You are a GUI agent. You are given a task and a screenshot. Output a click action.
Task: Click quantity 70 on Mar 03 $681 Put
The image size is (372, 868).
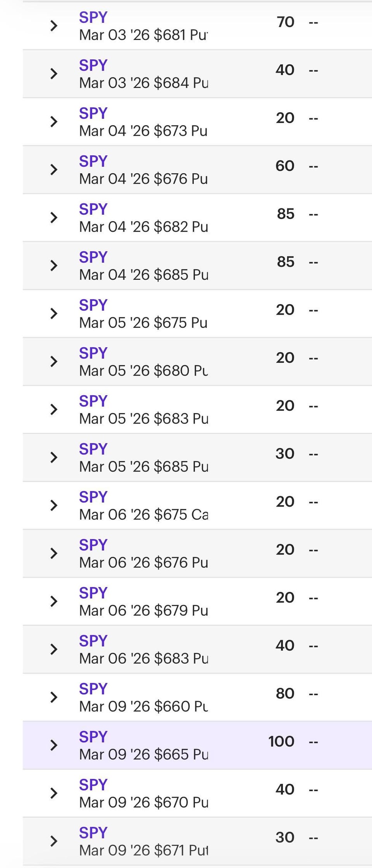[286, 22]
